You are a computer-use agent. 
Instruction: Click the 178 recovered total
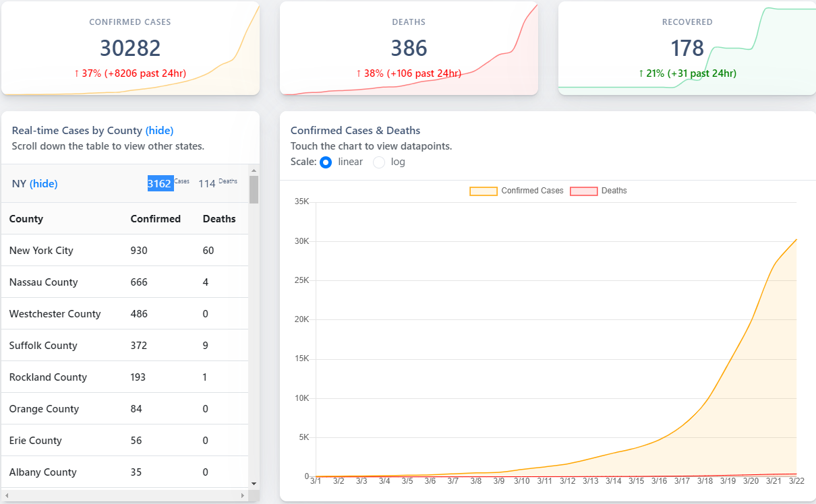687,48
